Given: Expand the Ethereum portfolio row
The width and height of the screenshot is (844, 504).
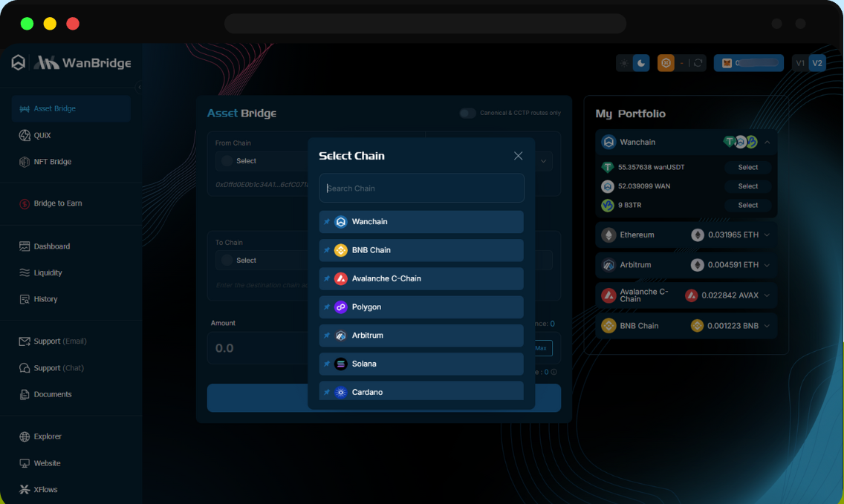Looking at the screenshot, I should (767, 235).
